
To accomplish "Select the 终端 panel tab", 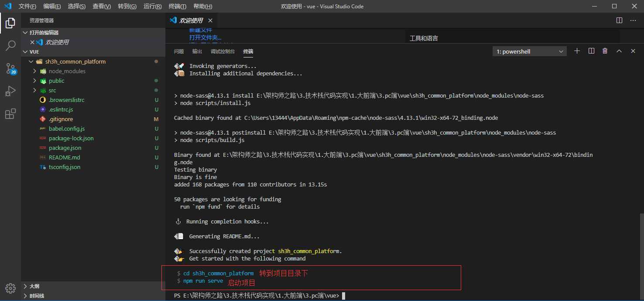I will coord(248,51).
